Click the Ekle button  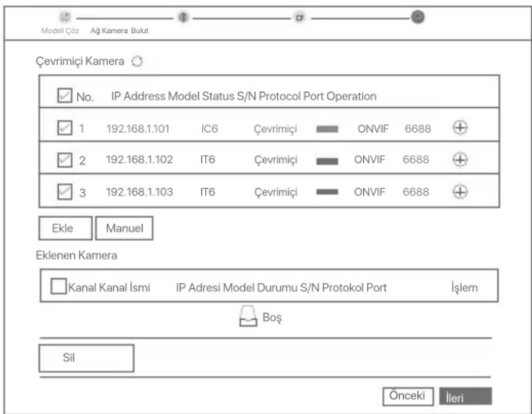(66, 228)
